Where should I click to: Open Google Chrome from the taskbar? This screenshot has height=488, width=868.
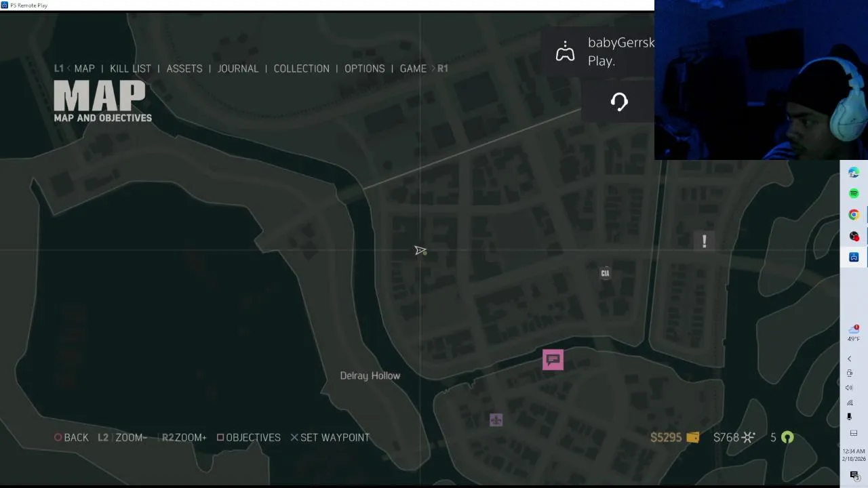pos(854,215)
